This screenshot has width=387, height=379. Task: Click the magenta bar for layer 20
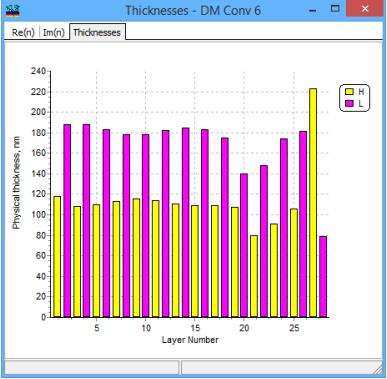coord(244,245)
